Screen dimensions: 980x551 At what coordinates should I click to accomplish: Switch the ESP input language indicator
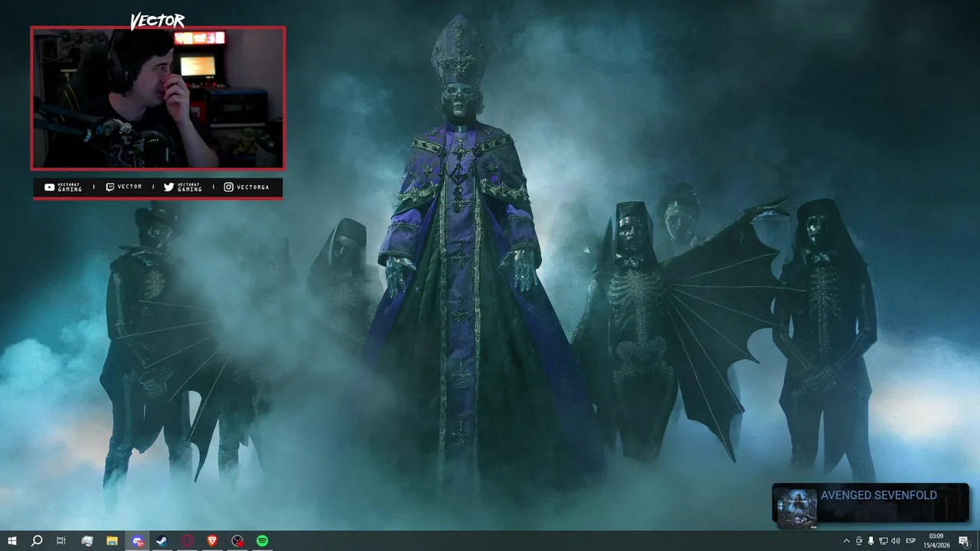(x=911, y=541)
